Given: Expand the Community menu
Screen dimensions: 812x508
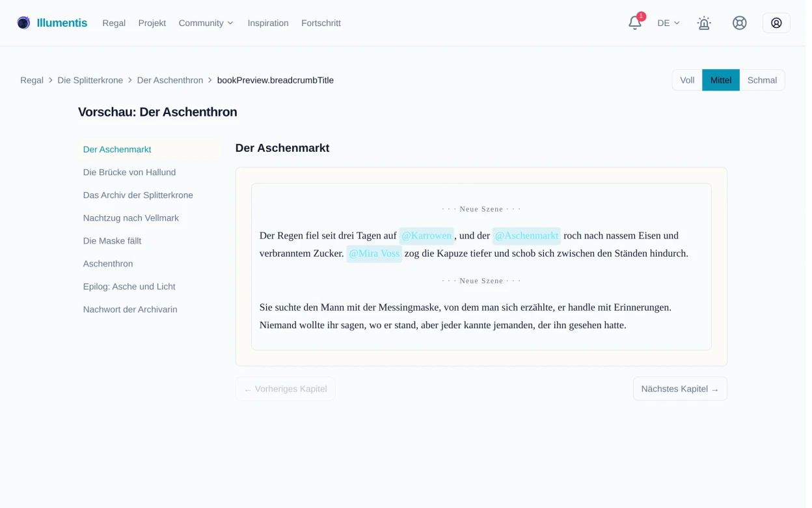Looking at the screenshot, I should [x=206, y=23].
